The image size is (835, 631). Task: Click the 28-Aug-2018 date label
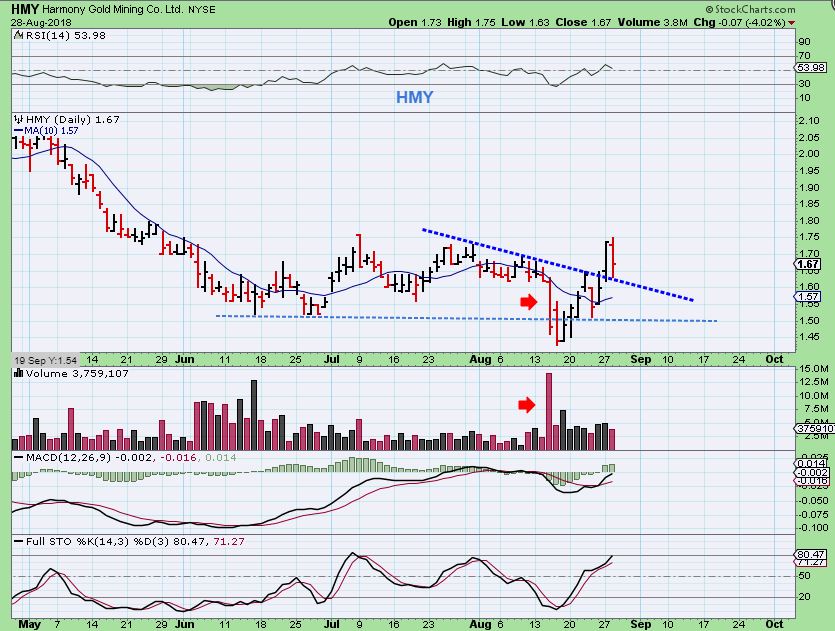41,22
